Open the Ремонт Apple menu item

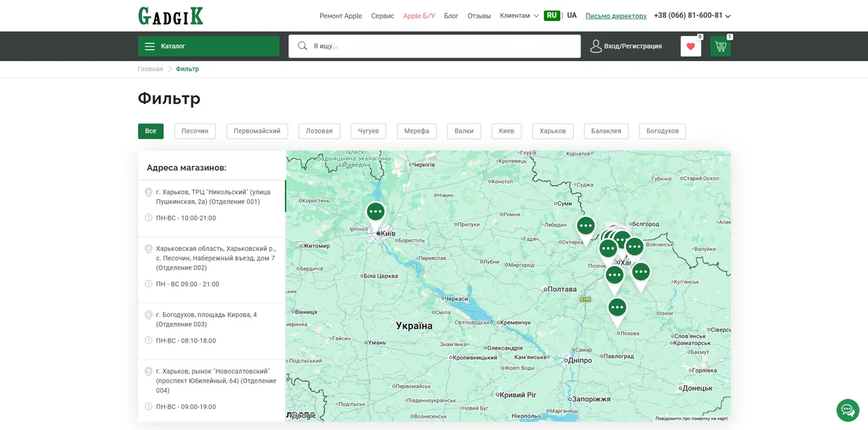point(341,16)
